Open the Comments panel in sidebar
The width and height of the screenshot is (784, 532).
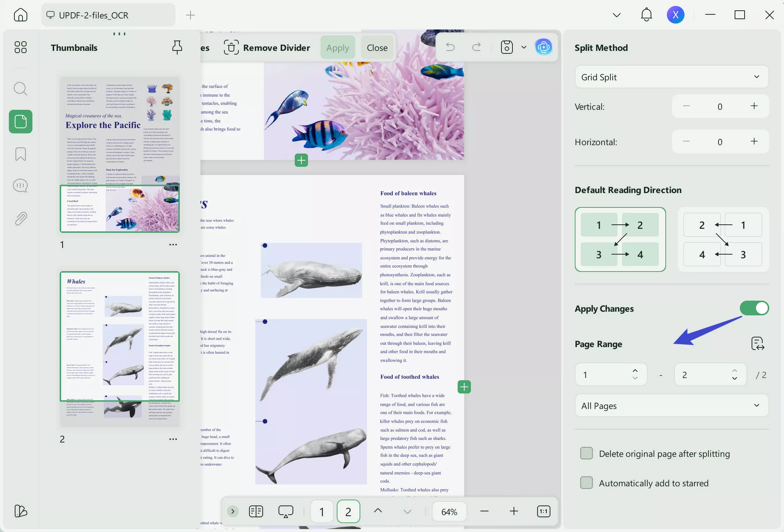coord(20,185)
